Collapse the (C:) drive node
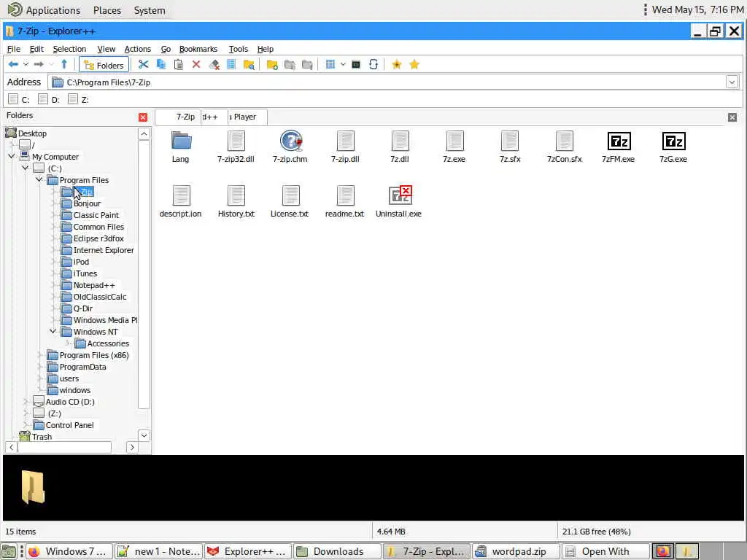Screen dimensions: 747x560 [26, 168]
